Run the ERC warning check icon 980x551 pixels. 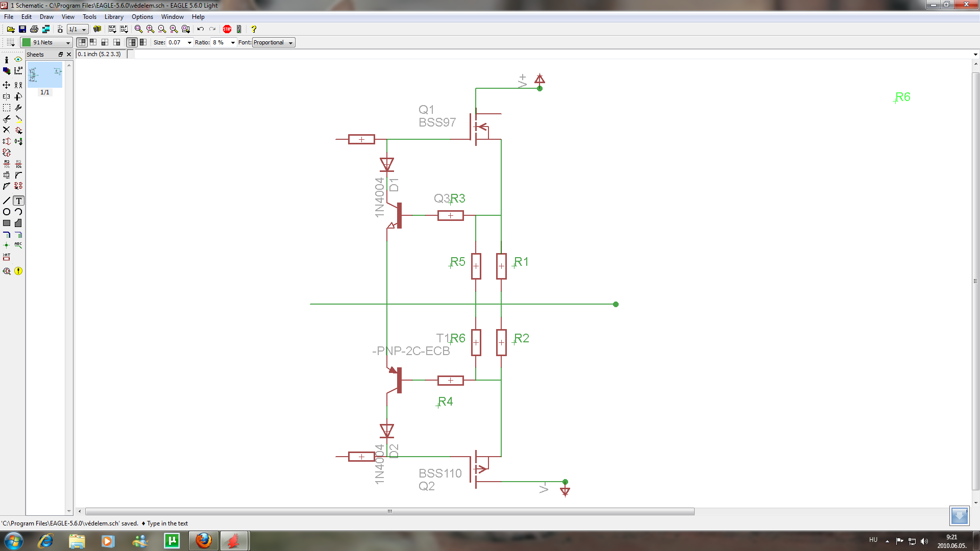(18, 271)
